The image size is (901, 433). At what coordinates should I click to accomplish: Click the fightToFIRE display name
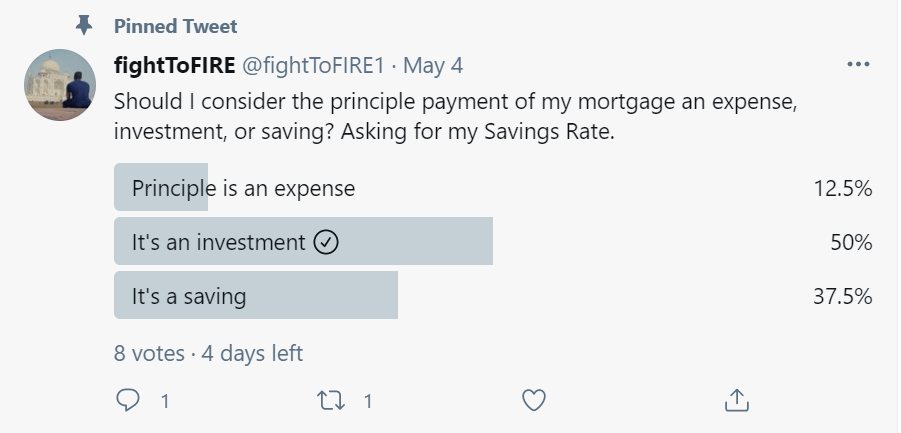pos(174,66)
